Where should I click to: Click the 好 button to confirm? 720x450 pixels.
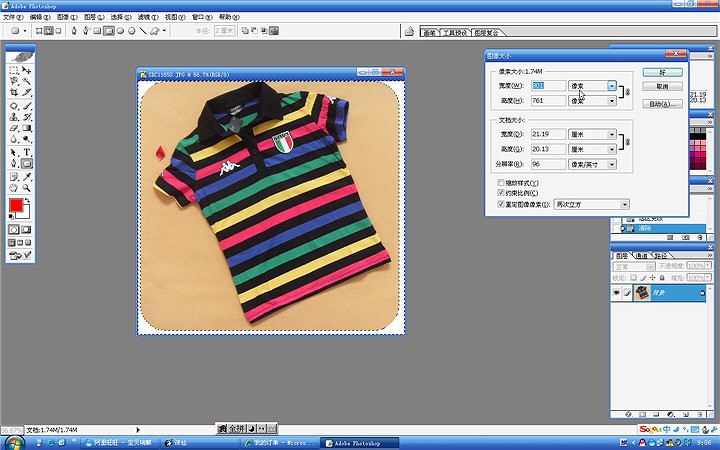(662, 73)
